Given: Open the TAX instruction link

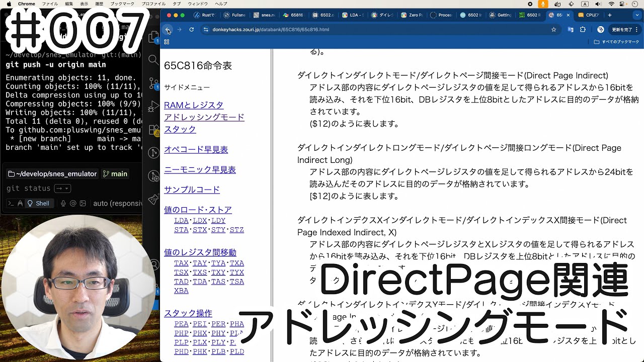Looking at the screenshot, I should [181, 263].
